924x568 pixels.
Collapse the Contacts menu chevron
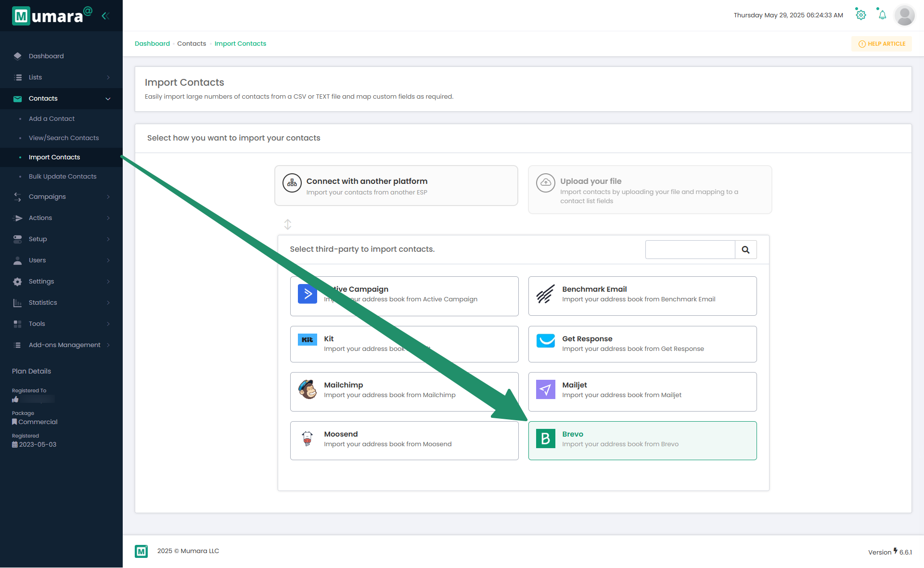(x=108, y=99)
